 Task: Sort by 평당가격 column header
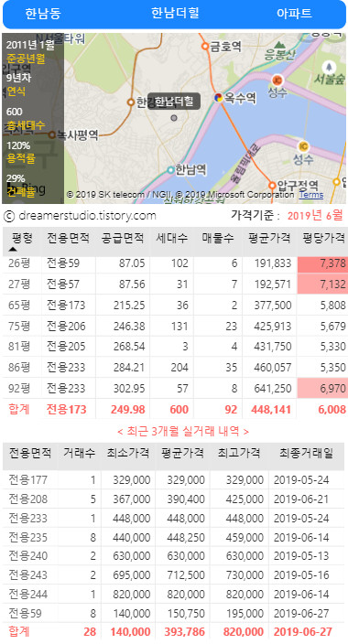323,238
